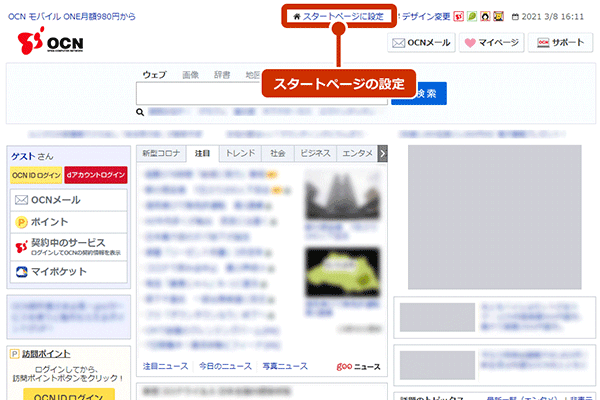Open the goo ニュース logo link
This screenshot has width=600, height=400.
(x=359, y=366)
